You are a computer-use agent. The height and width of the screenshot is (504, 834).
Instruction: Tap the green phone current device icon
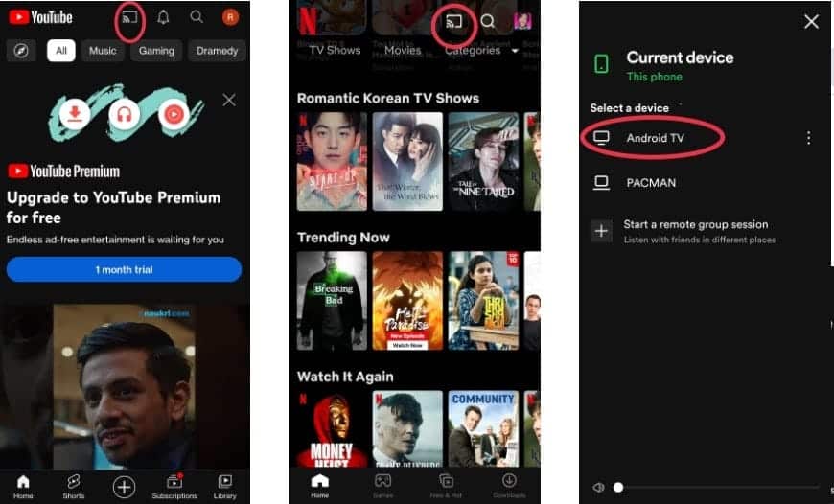pyautogui.click(x=601, y=64)
